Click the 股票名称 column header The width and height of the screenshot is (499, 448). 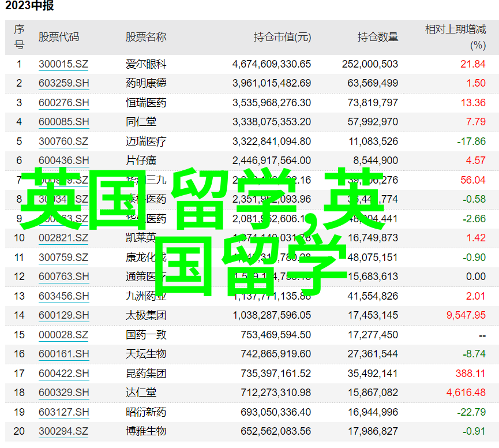[x=146, y=38]
